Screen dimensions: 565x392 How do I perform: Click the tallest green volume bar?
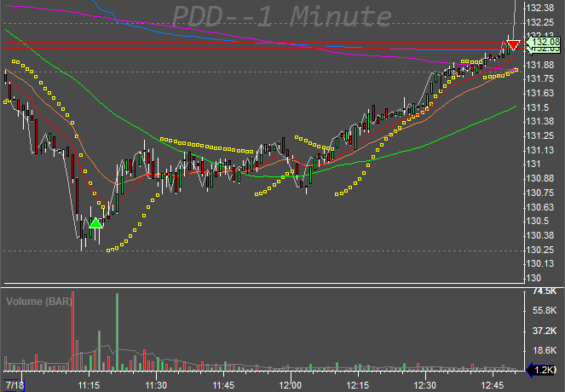click(x=118, y=331)
